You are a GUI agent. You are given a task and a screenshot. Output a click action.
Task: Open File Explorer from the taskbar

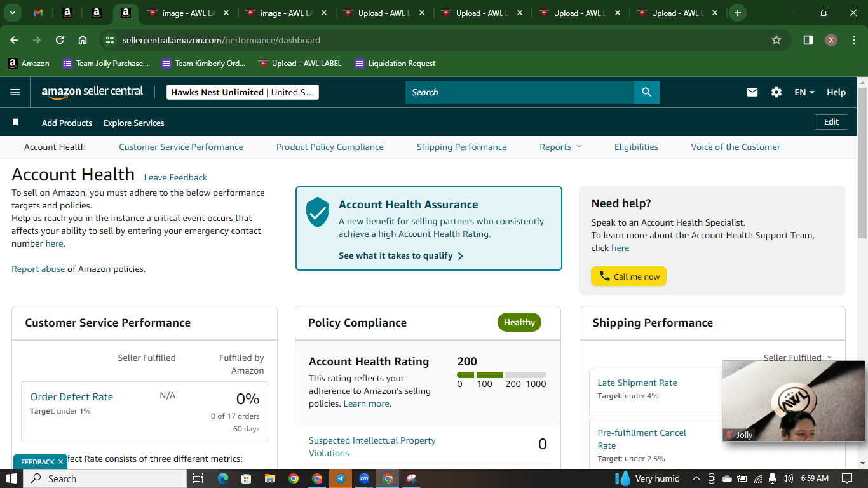(x=270, y=478)
